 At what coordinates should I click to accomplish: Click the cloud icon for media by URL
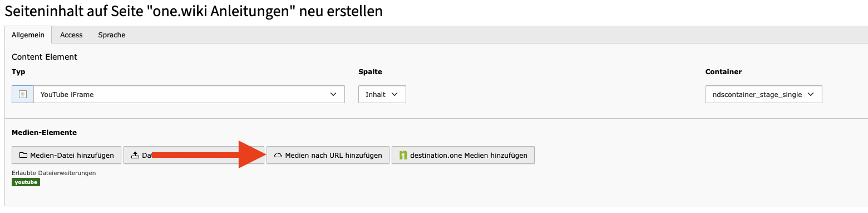click(x=279, y=156)
